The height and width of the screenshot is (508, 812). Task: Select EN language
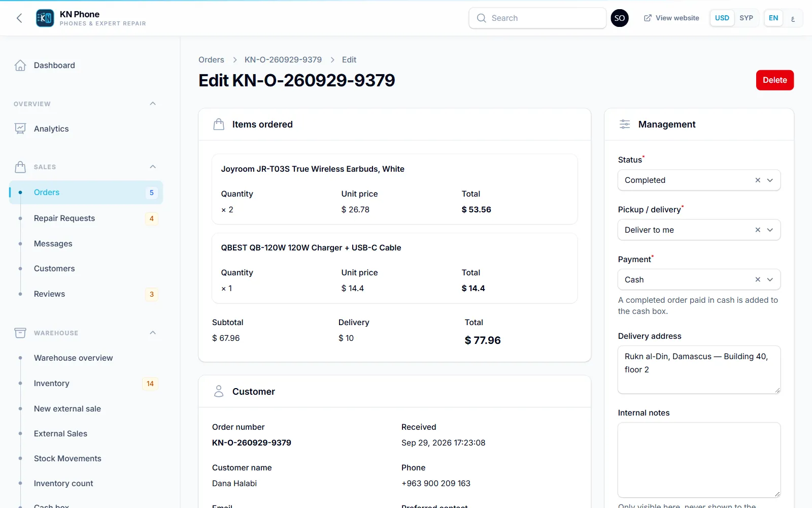pyautogui.click(x=773, y=18)
